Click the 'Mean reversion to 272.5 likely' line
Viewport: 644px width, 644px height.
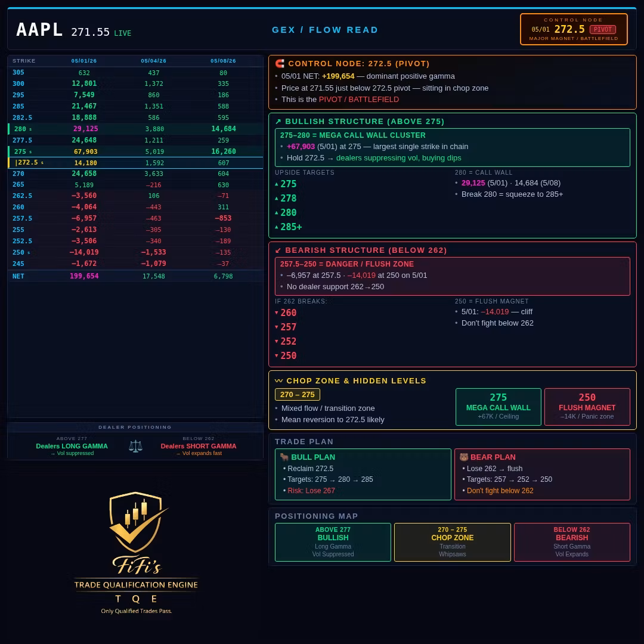point(333,419)
